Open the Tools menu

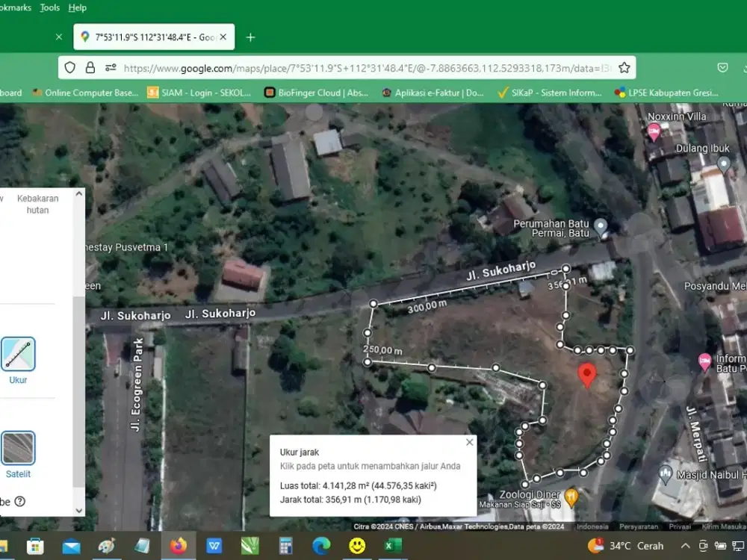pos(49,7)
